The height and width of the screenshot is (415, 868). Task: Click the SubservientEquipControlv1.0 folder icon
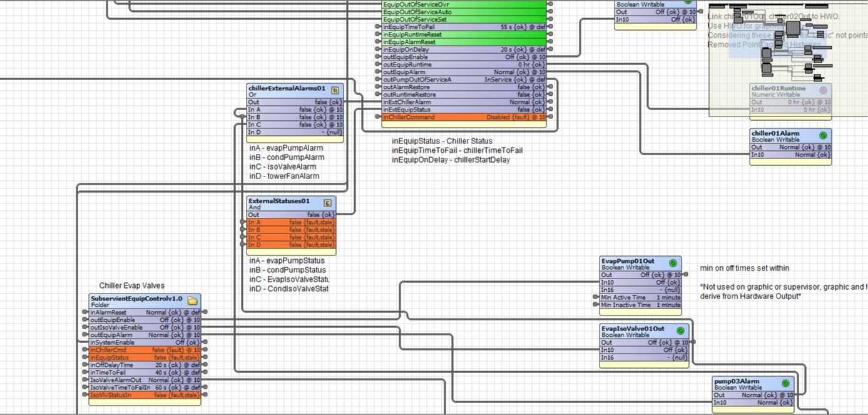[x=192, y=300]
